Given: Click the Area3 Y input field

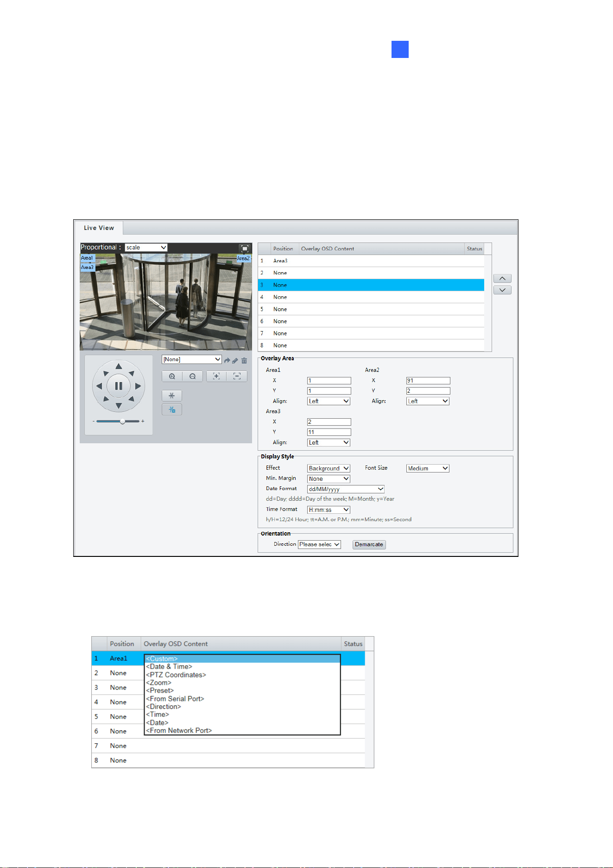Looking at the screenshot, I should click(x=329, y=432).
